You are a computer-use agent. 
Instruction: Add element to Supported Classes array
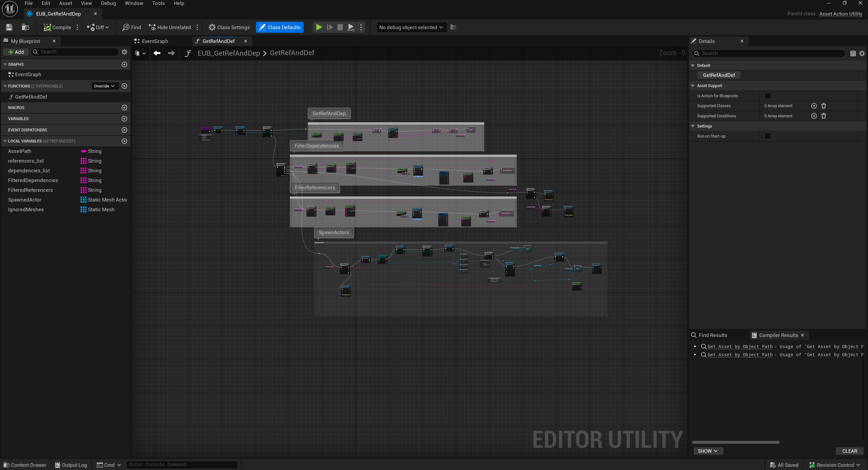[814, 106]
